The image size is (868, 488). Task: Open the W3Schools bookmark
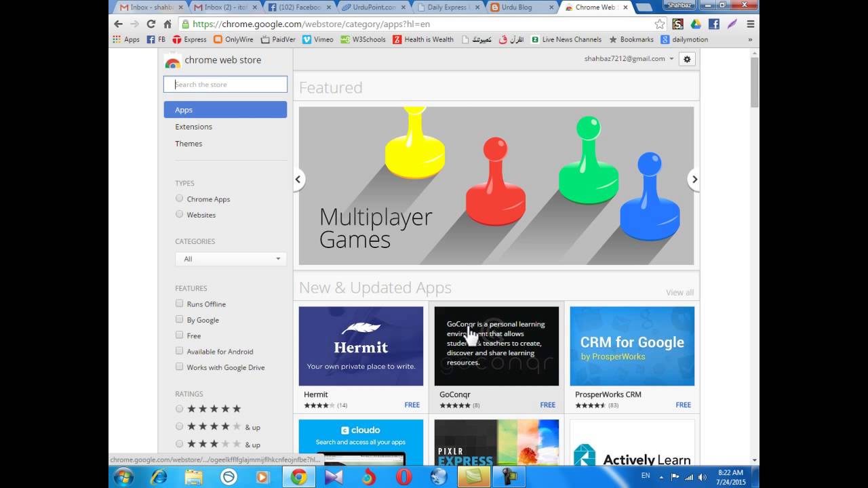coord(363,39)
